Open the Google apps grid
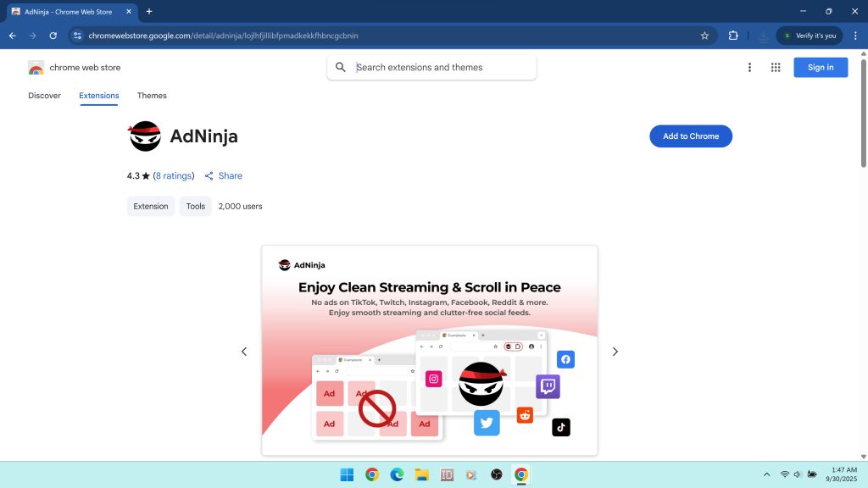Viewport: 868px width, 488px height. tap(775, 68)
